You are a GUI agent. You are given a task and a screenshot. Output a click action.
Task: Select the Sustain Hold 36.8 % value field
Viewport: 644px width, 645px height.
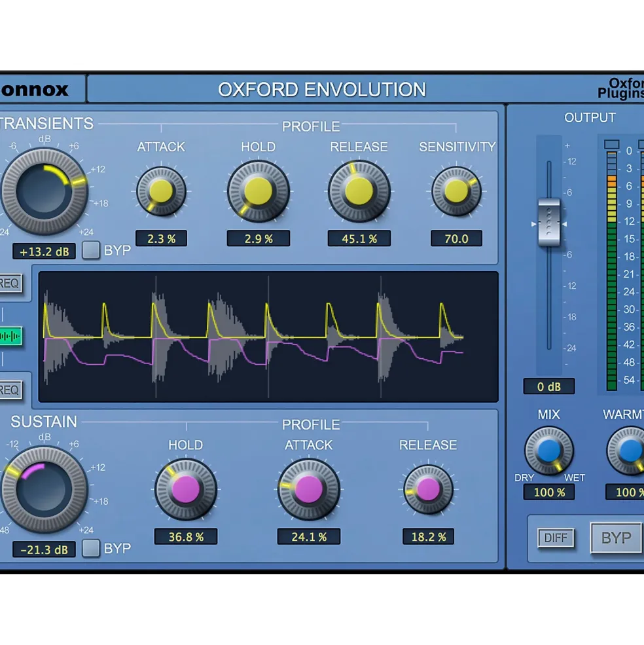[186, 537]
